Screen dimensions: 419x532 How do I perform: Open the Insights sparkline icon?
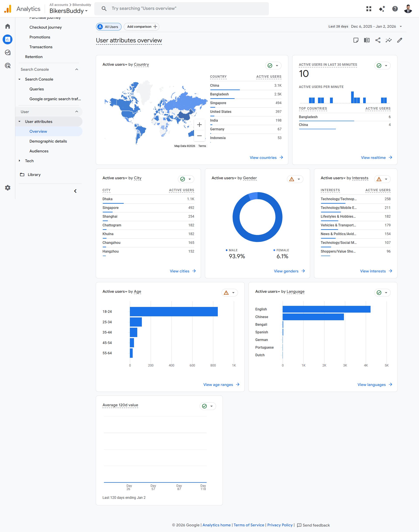pyautogui.click(x=389, y=40)
